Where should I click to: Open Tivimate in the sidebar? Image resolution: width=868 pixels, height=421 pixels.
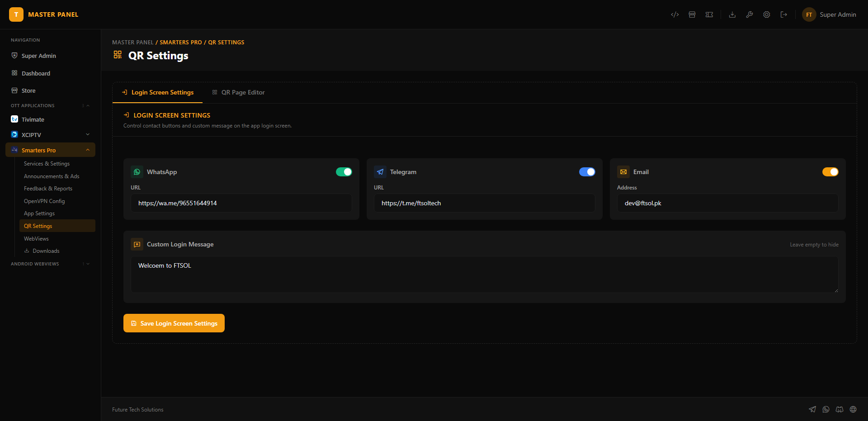click(50, 119)
